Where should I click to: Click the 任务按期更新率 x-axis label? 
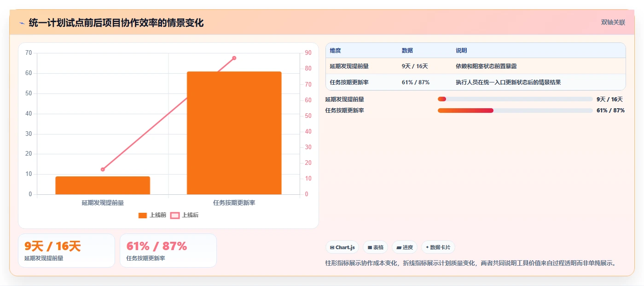pos(234,203)
